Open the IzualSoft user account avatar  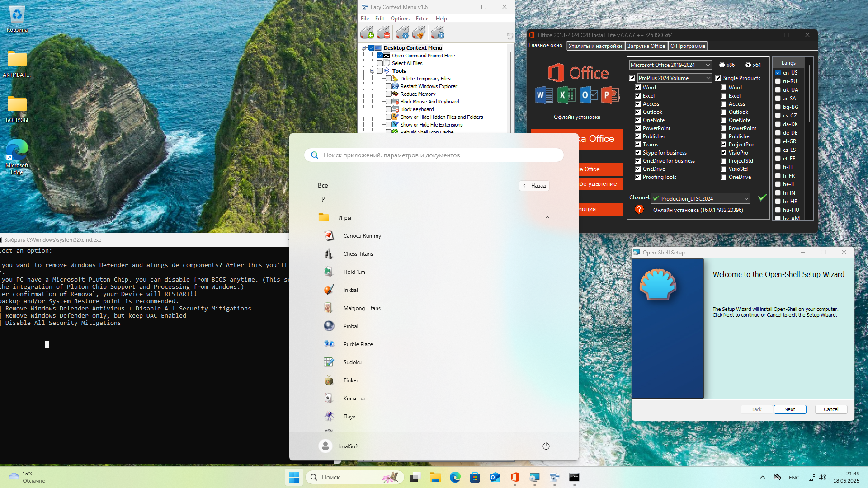click(x=325, y=446)
